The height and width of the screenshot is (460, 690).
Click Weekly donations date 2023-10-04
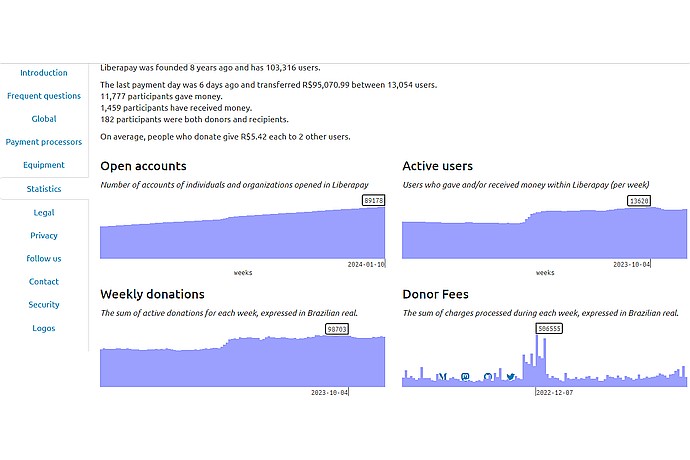(x=330, y=392)
